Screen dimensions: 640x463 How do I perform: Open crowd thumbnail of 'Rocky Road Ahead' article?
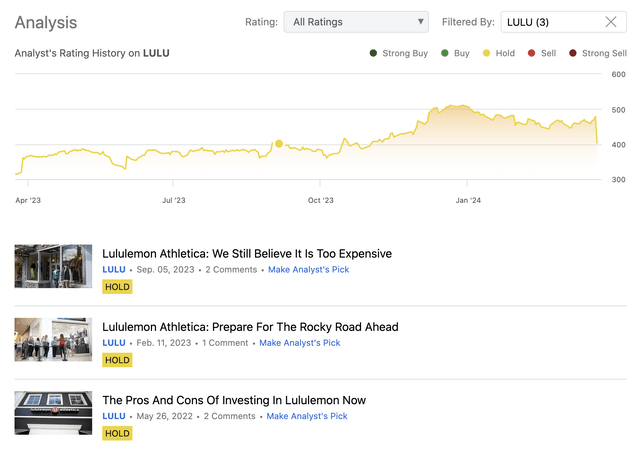[x=53, y=340]
